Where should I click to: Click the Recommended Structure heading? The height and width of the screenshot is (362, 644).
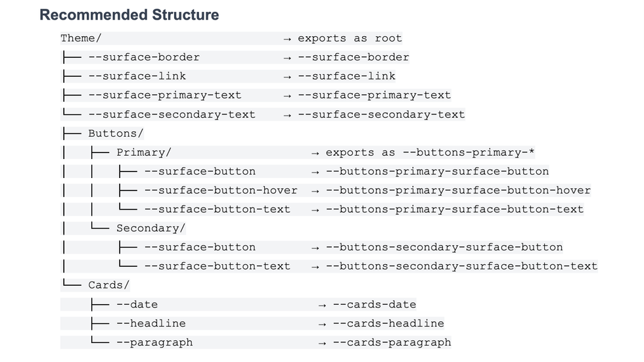(129, 15)
